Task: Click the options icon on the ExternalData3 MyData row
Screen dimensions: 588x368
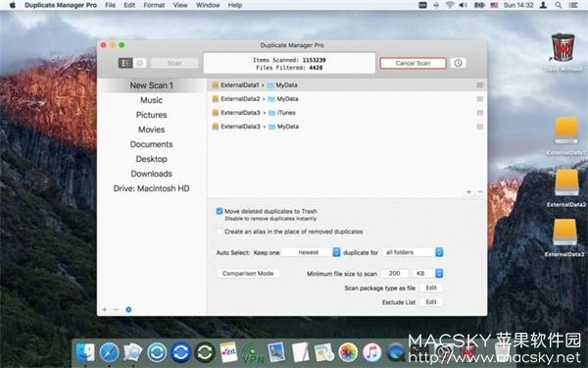Action: pyautogui.click(x=479, y=127)
